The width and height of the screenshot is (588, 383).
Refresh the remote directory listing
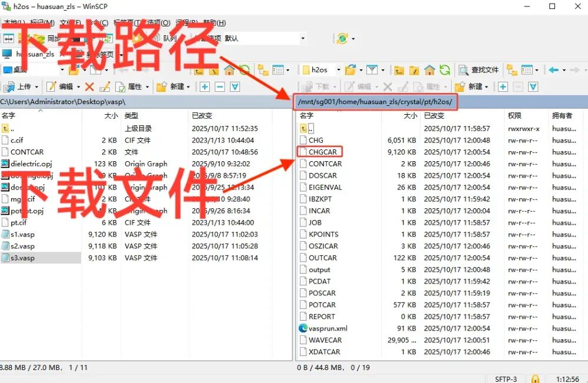(445, 71)
